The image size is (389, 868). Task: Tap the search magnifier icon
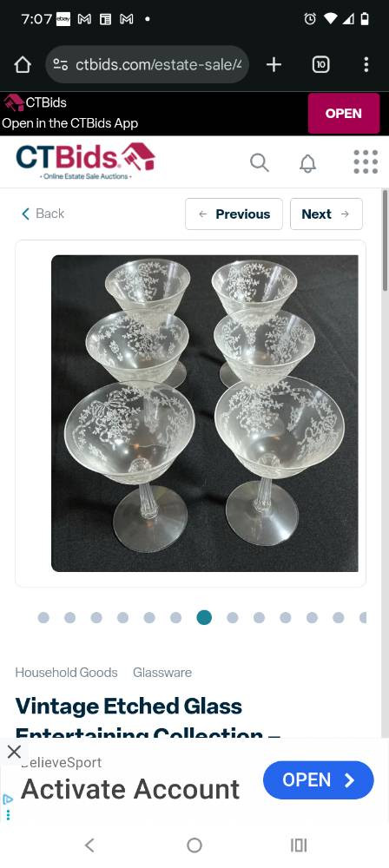tap(260, 163)
